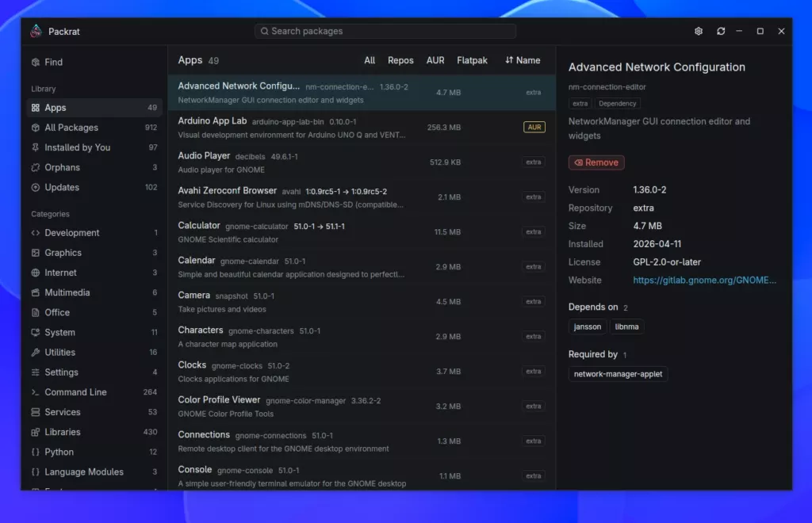Open the jansson dependency chip

click(x=588, y=327)
